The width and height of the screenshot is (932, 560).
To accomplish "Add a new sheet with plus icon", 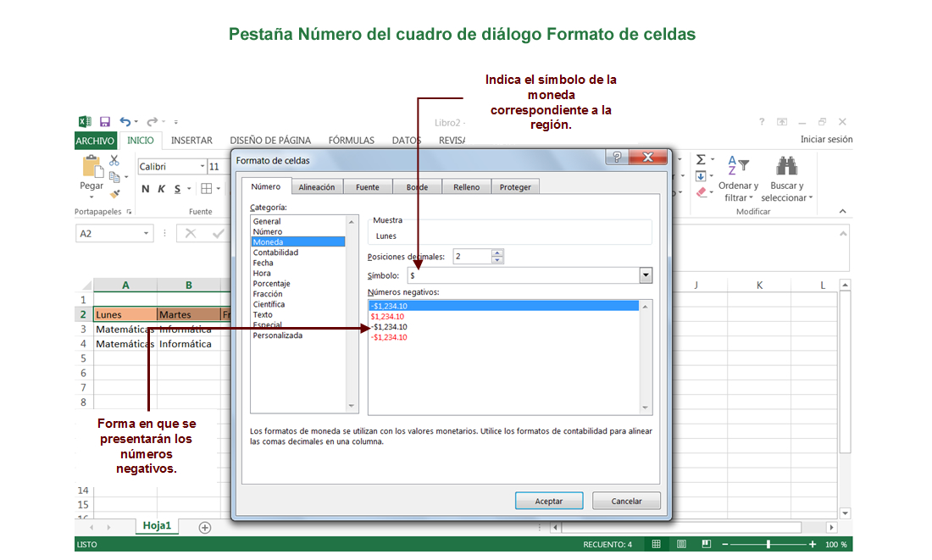I will point(204,528).
